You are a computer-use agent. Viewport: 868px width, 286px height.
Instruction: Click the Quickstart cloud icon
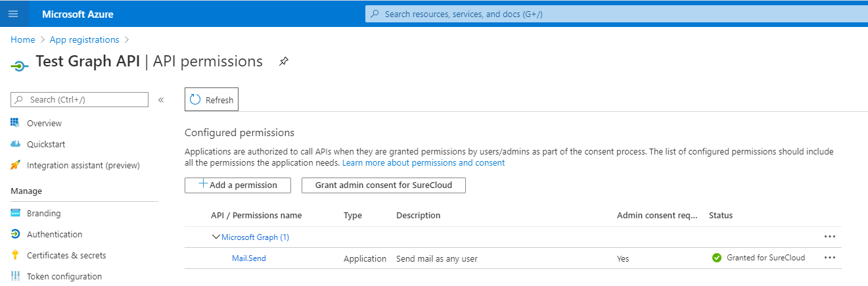tap(15, 144)
